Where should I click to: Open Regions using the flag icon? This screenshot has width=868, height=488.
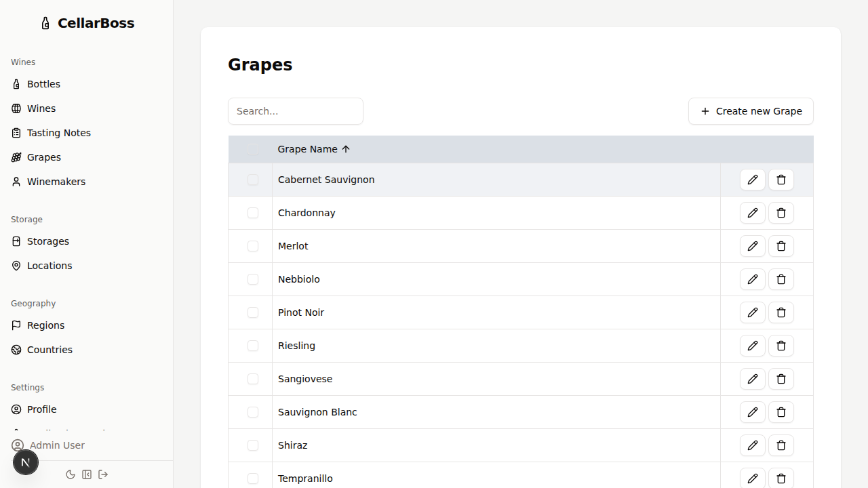click(x=16, y=325)
